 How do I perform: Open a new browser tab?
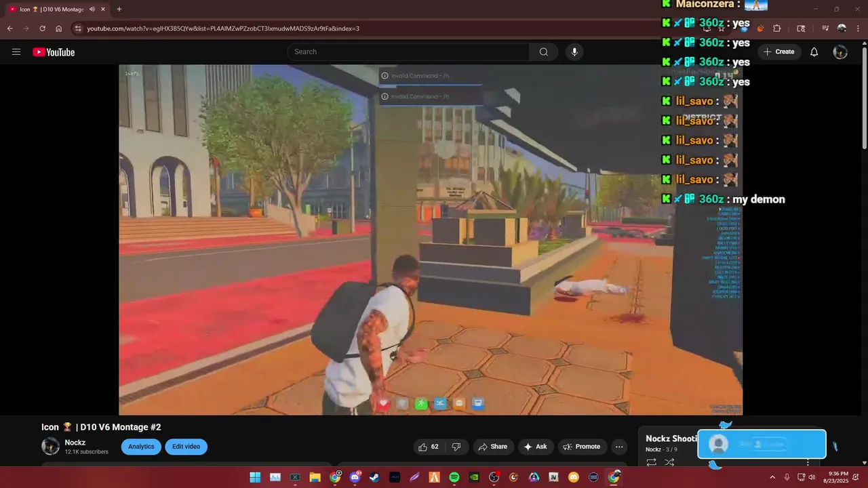click(119, 9)
